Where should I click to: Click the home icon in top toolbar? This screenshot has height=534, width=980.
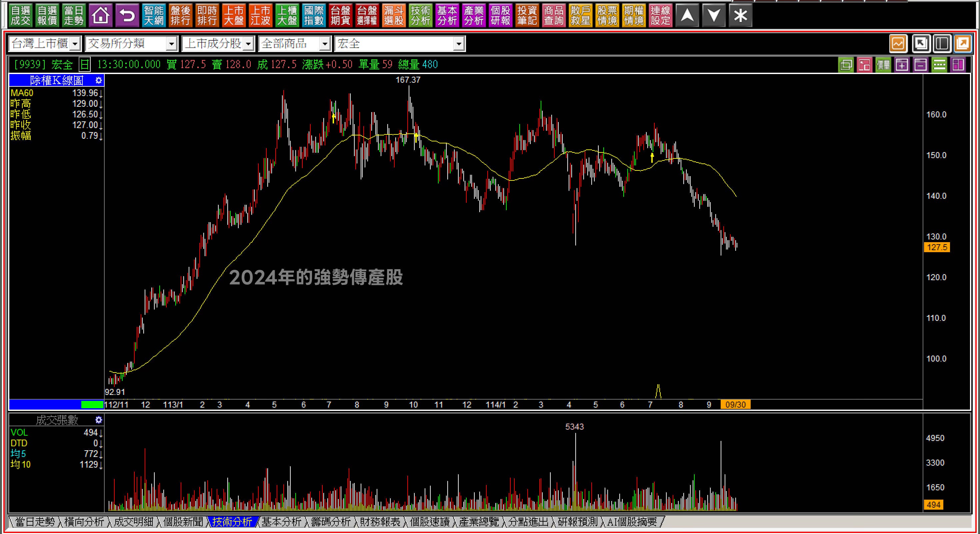coord(100,16)
